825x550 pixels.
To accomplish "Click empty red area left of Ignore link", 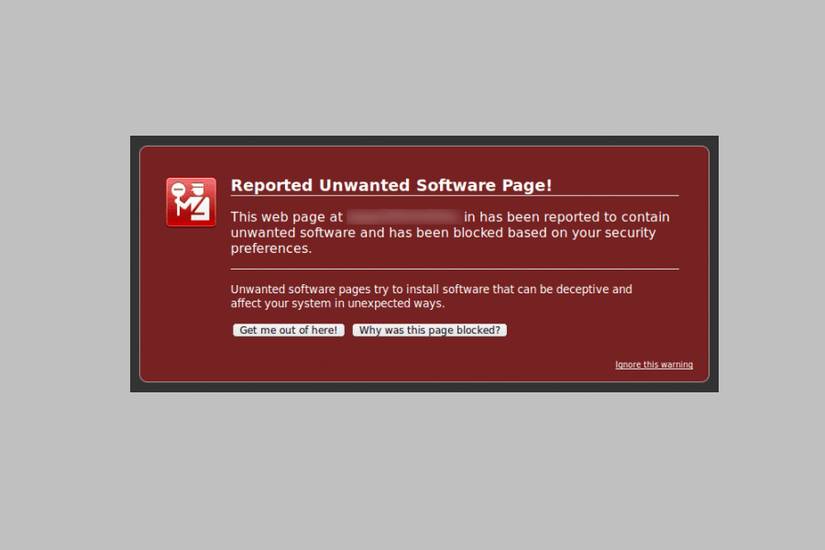I will pos(421,365).
